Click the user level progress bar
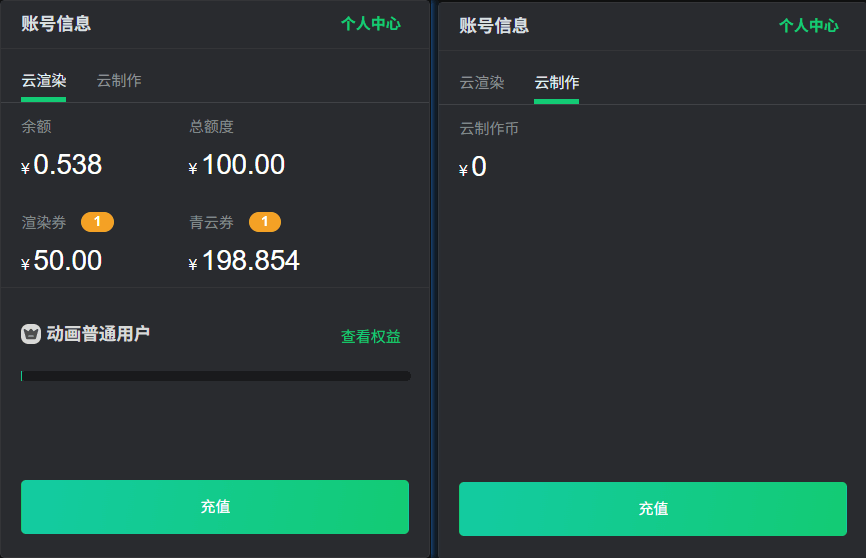Image resolution: width=866 pixels, height=558 pixels. 215,376
